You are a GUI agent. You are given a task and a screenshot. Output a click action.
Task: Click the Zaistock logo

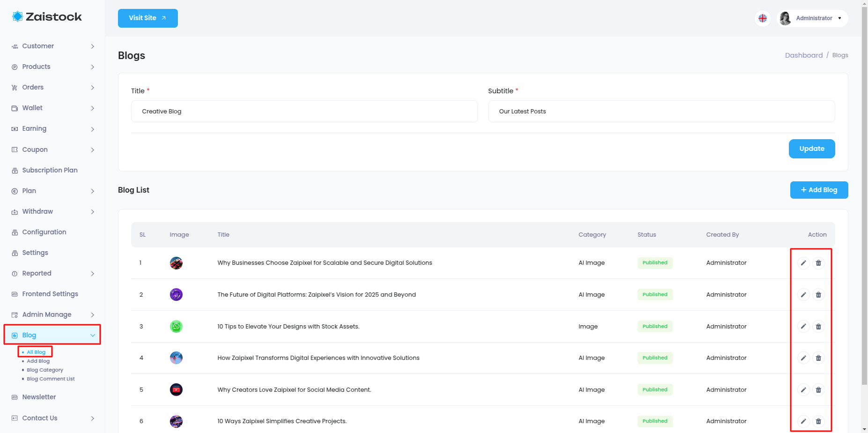(x=47, y=17)
